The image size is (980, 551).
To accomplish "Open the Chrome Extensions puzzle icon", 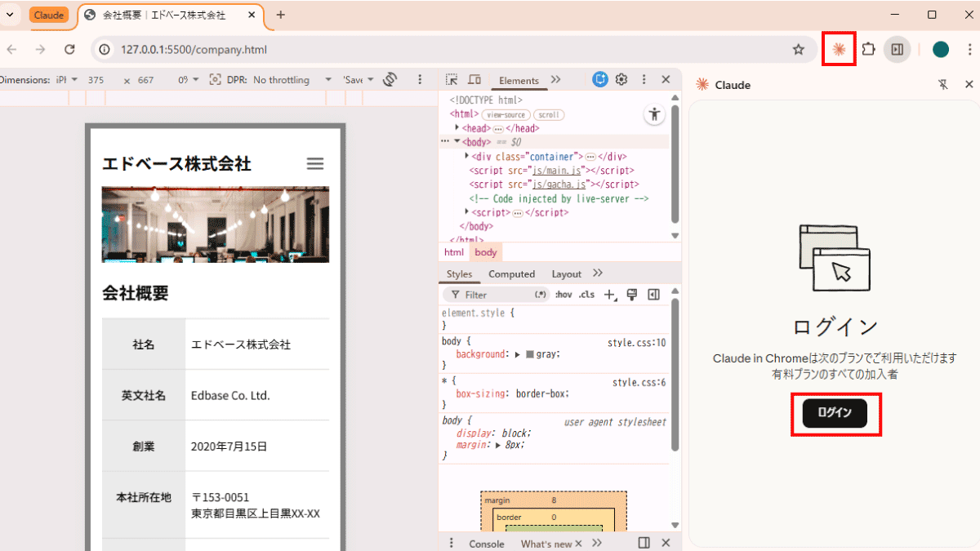I will click(868, 50).
